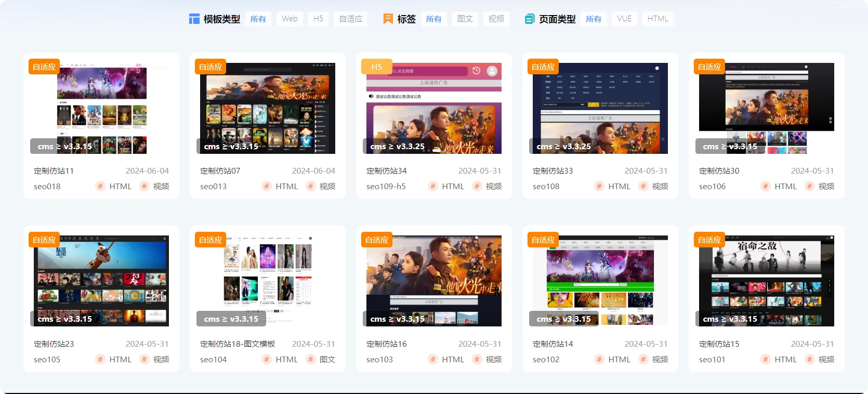Click the 页面类型 page icon
This screenshot has width=868, height=394.
pos(530,19)
